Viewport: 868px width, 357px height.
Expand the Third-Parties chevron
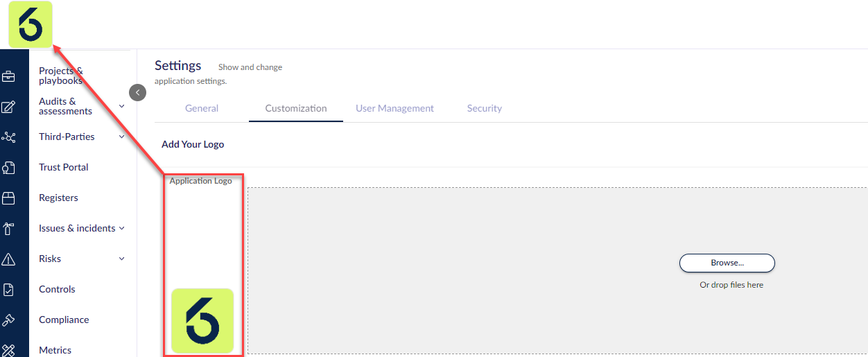click(x=122, y=137)
